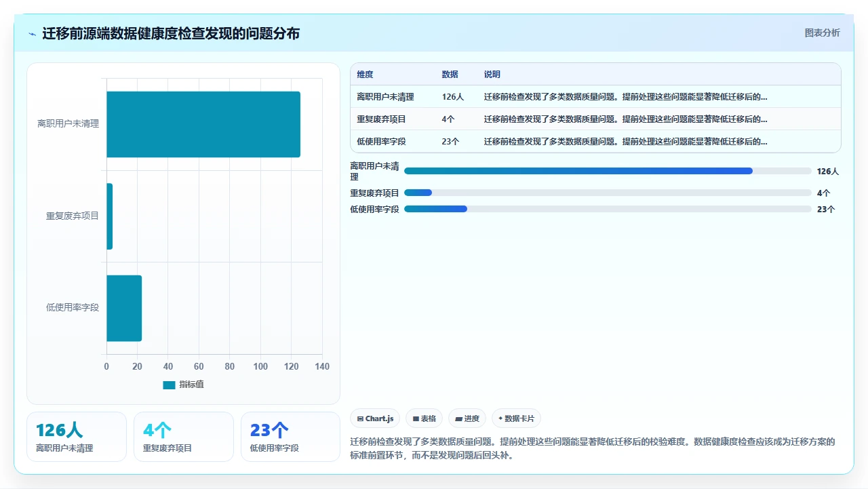The height and width of the screenshot is (489, 868).
Task: Click the Chart.js chip icon
Action: pos(360,418)
